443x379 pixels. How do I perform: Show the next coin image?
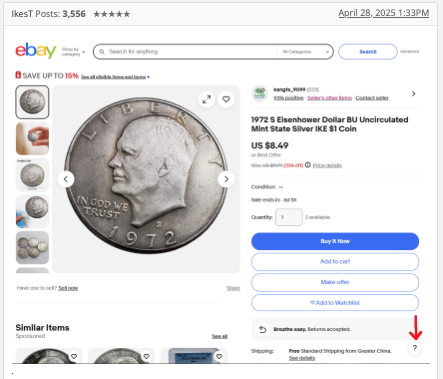coord(226,179)
